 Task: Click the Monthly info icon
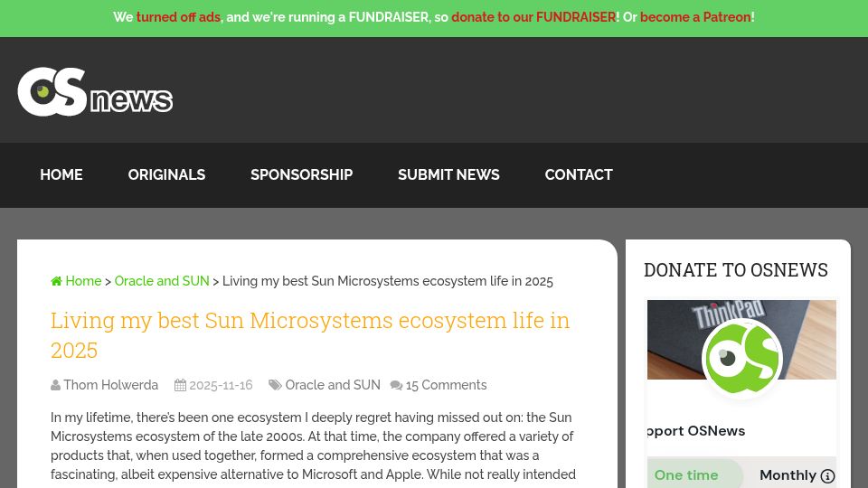tap(827, 476)
